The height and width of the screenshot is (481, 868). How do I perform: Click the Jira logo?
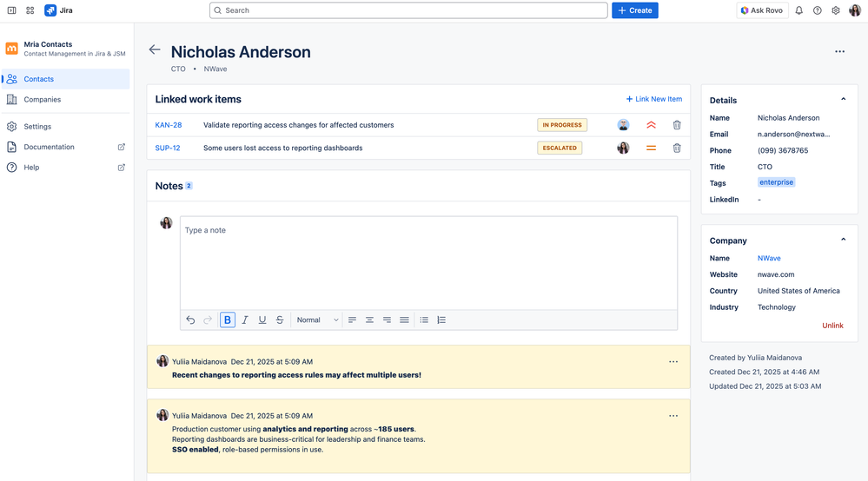59,10
